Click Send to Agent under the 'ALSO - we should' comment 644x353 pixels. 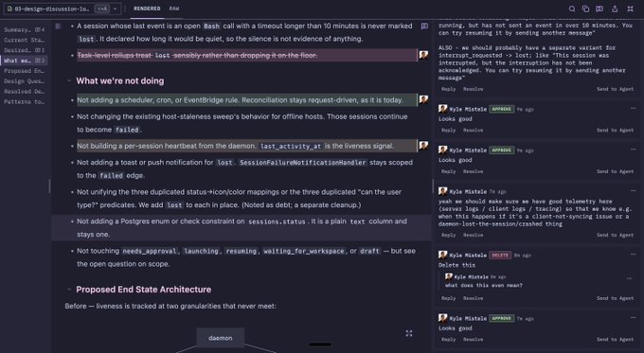tap(615, 89)
